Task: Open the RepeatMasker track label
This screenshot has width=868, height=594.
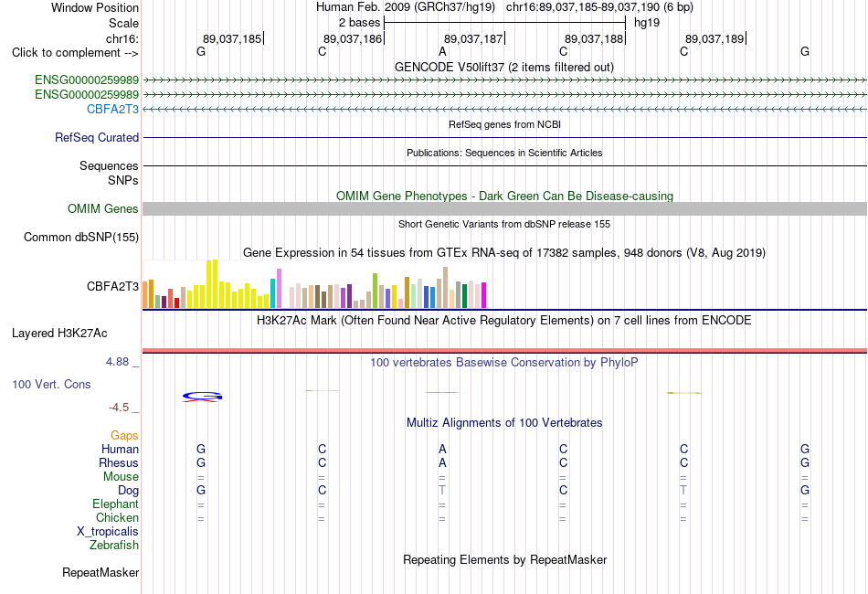Action: pos(101,572)
